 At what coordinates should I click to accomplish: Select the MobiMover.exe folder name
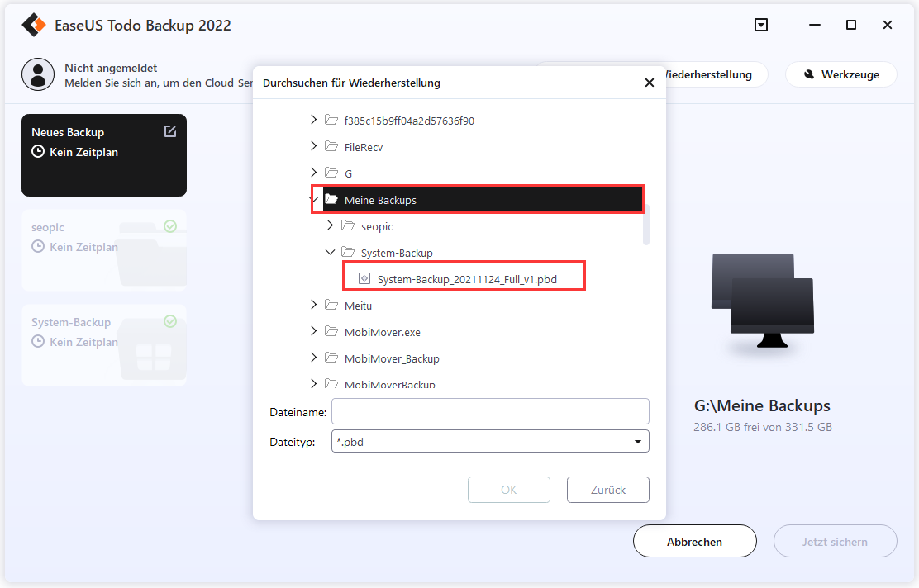point(382,332)
